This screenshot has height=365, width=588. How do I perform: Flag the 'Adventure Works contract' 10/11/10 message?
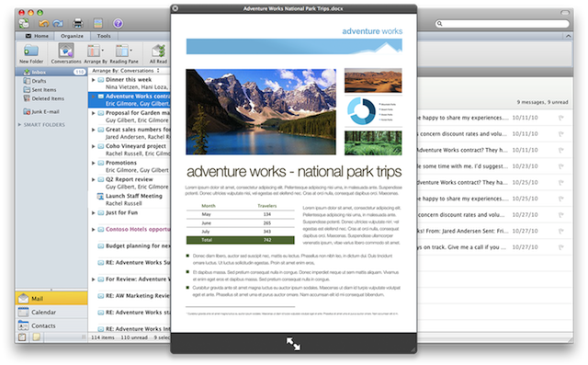click(x=561, y=150)
